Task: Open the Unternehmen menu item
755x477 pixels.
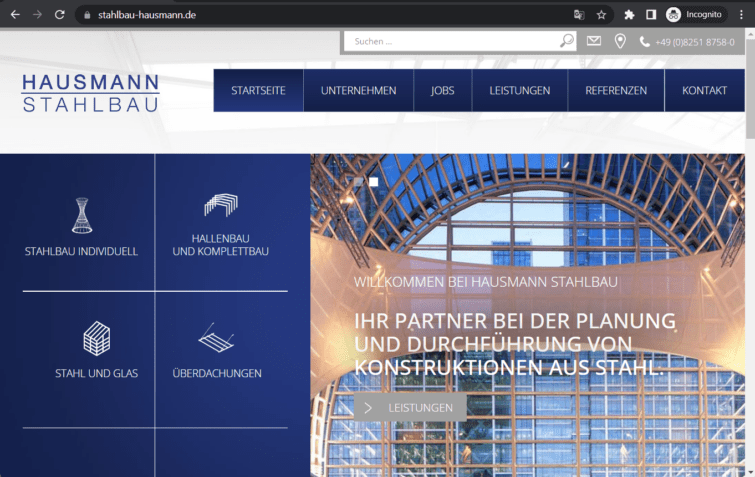Action: (358, 90)
